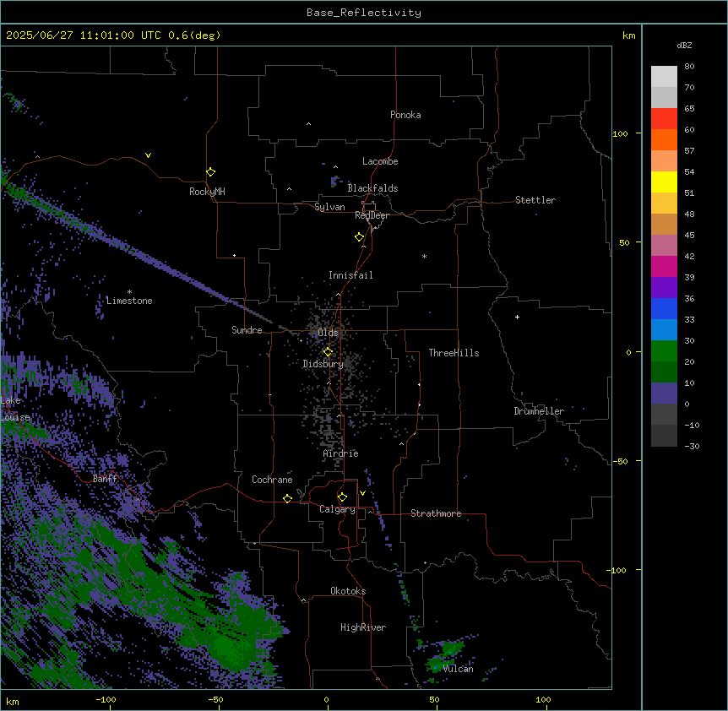728x711 pixels.
Task: Click the Airdrie city label
Action: (340, 453)
